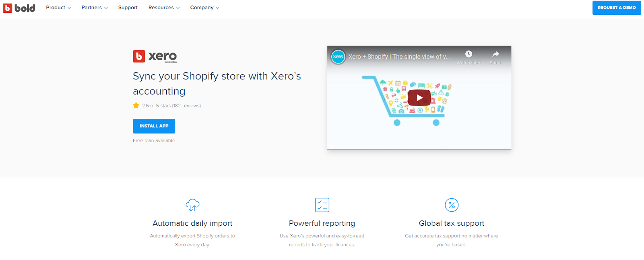Play the Xero + Shopify video
Image resolution: width=644 pixels, height=260 pixels.
[x=419, y=98]
